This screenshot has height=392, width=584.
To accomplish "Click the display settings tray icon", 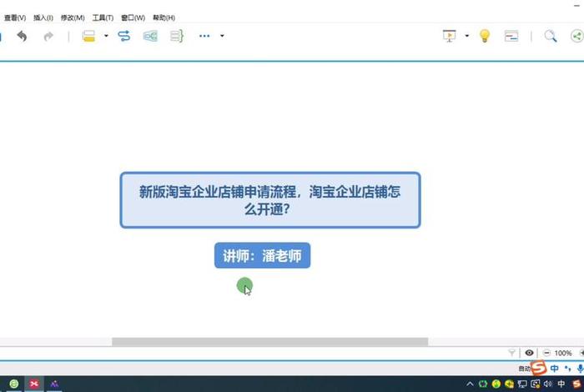I will click(x=536, y=384).
